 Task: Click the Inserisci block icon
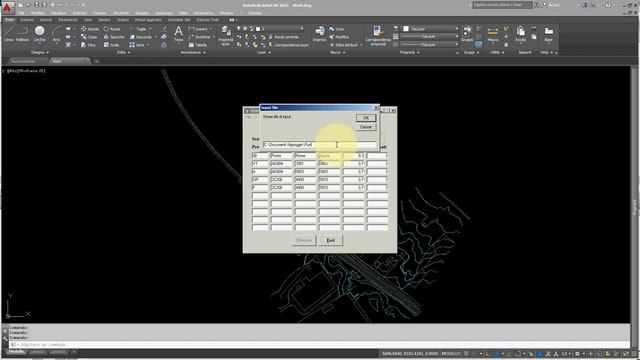(320, 33)
